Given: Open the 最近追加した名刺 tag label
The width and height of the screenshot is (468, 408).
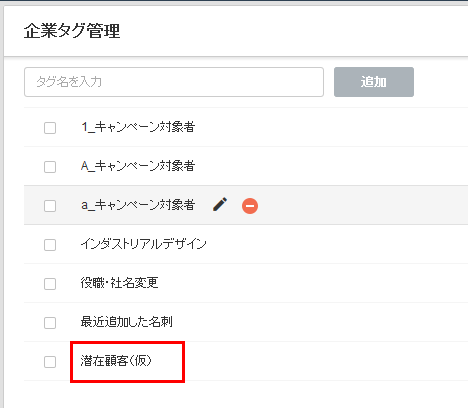Looking at the screenshot, I should [126, 322].
